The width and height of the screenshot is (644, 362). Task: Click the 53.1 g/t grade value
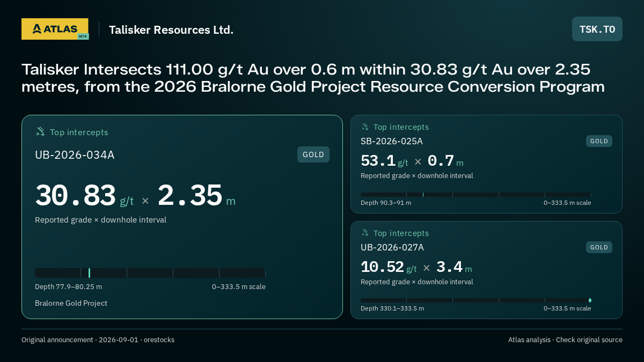(384, 161)
